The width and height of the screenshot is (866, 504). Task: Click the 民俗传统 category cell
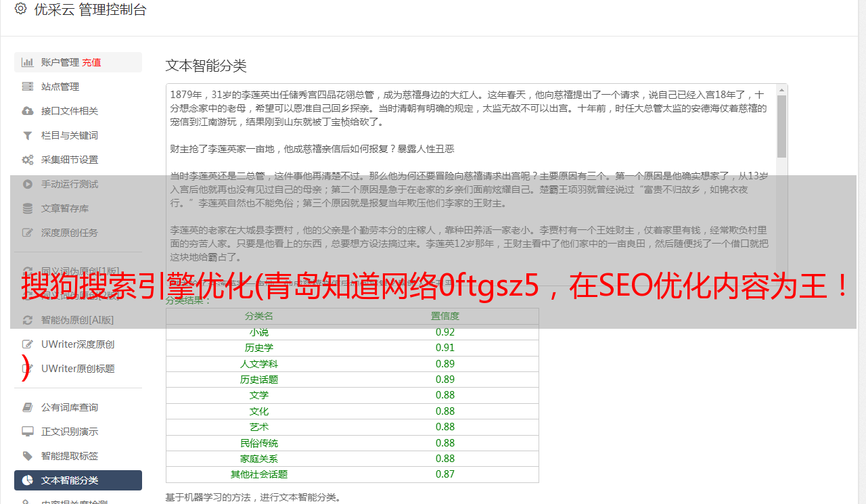point(259,443)
